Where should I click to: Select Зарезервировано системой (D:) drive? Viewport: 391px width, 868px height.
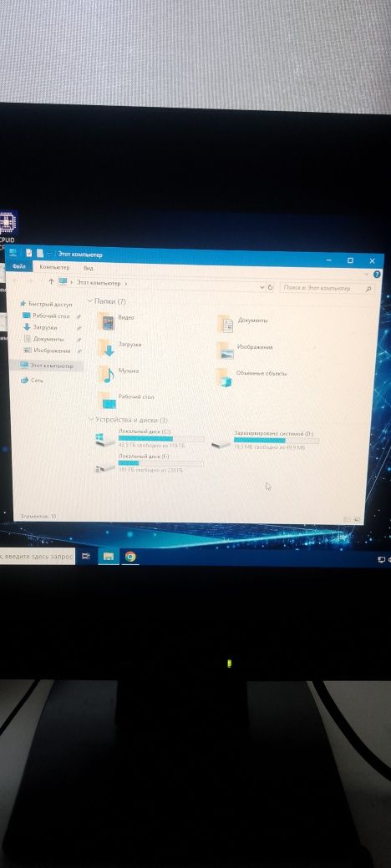(x=265, y=440)
